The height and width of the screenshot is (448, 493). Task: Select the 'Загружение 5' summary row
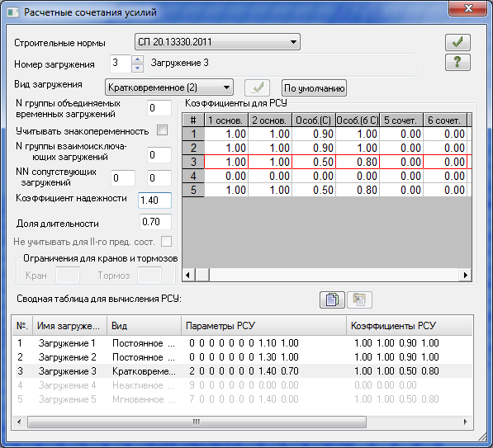(x=242, y=399)
